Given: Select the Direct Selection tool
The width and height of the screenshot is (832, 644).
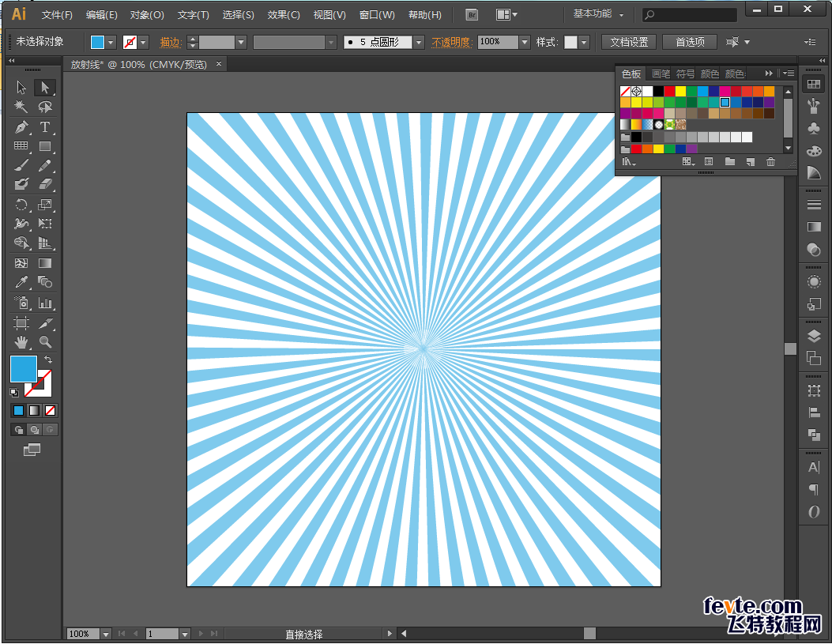Looking at the screenshot, I should tap(45, 87).
